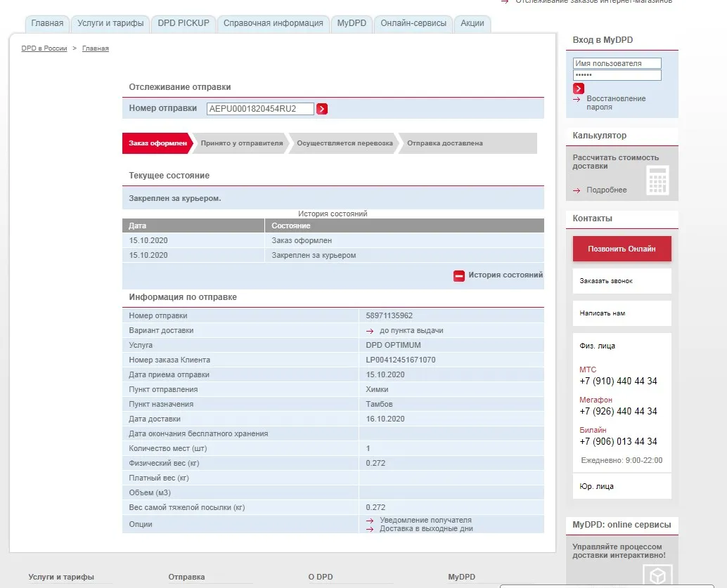Focus the Номер отправки input field
Screen dimensions: 727x588
tap(260, 109)
